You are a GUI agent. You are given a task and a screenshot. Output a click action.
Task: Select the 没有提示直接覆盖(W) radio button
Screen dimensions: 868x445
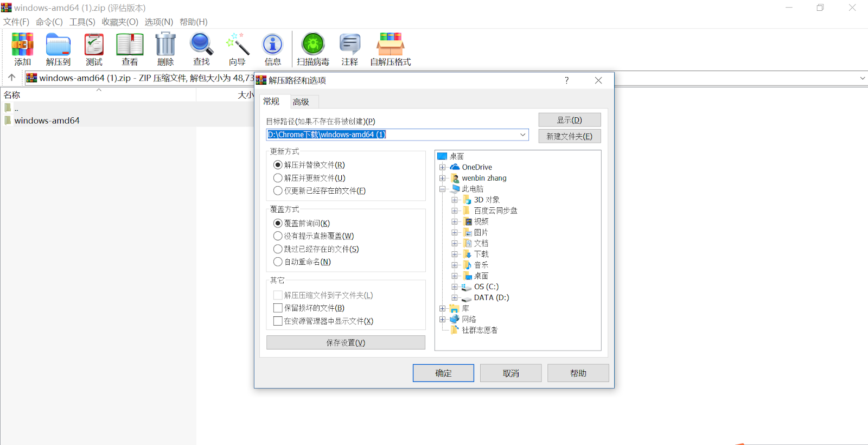pos(278,236)
